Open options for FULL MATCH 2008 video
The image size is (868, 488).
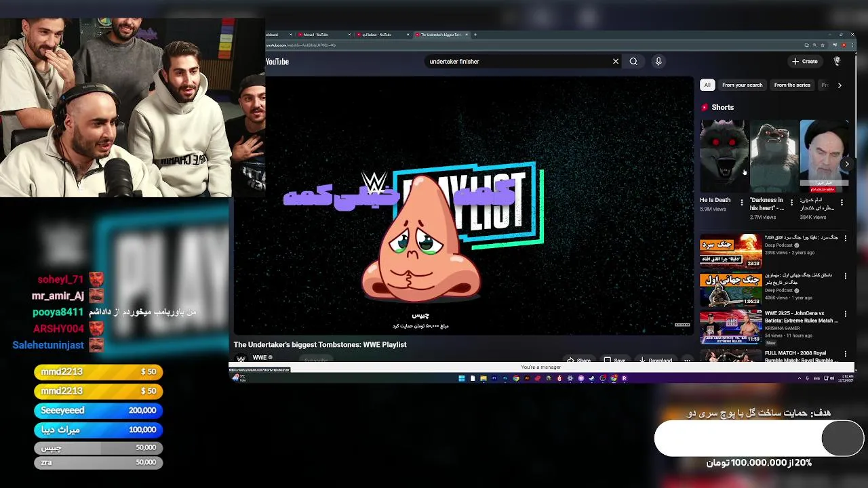(x=845, y=353)
